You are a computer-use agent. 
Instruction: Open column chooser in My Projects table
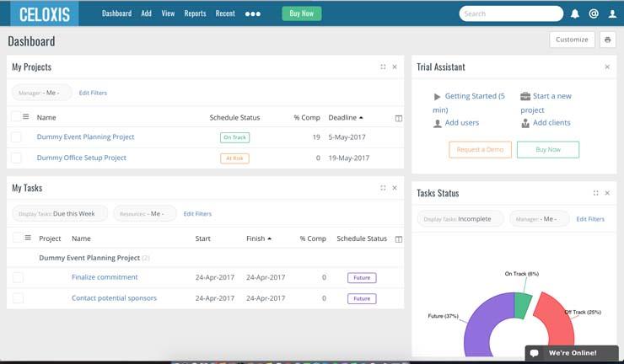coord(398,118)
